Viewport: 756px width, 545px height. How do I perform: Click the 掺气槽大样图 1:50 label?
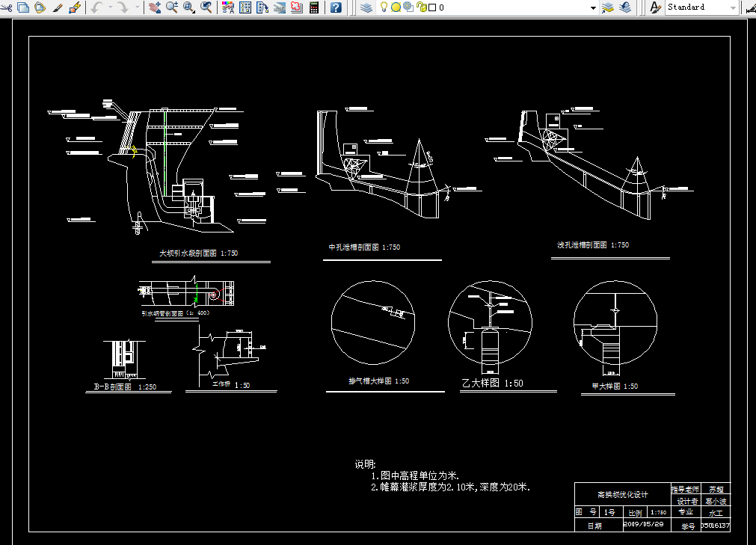tap(379, 381)
